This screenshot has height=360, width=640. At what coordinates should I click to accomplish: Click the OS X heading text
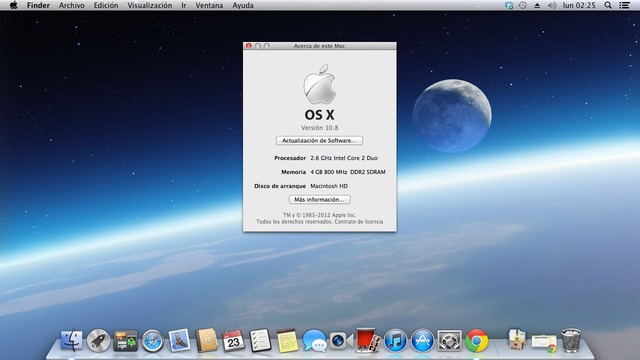320,115
